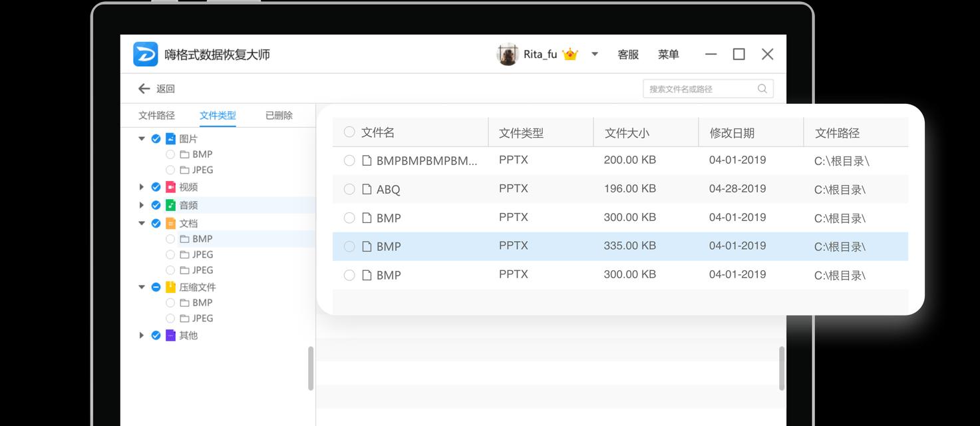Click the blue D app logo

click(x=146, y=55)
